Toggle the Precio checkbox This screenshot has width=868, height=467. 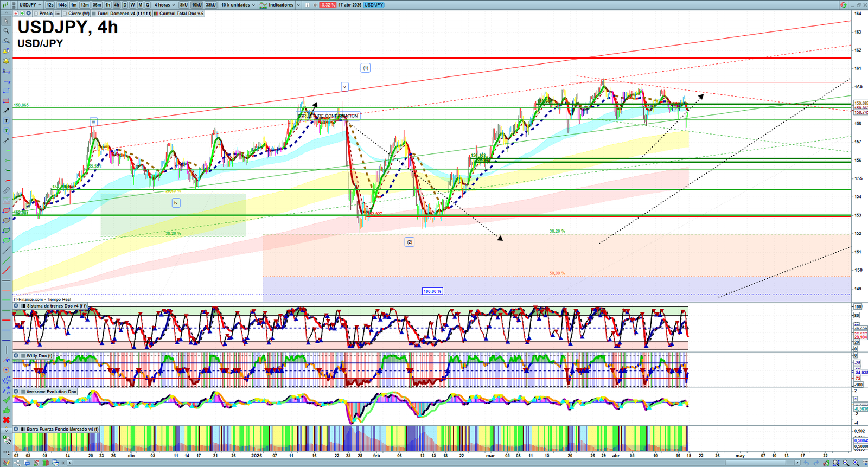[36, 14]
